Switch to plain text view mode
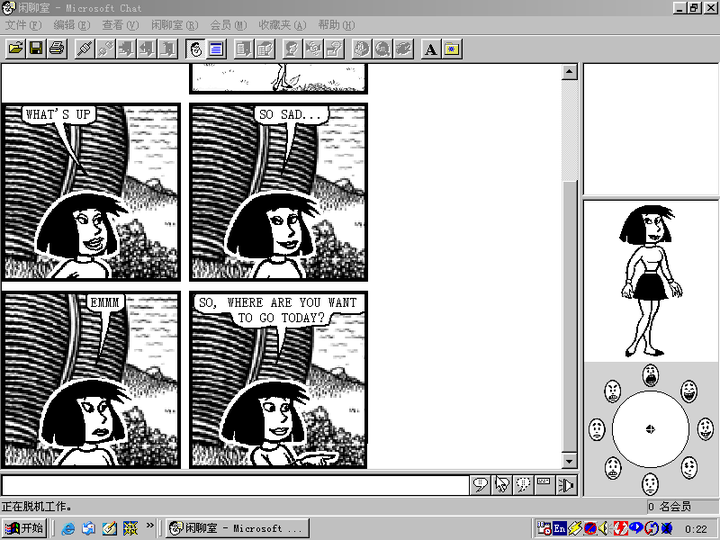Viewport: 720px width, 540px height. pyautogui.click(x=216, y=48)
